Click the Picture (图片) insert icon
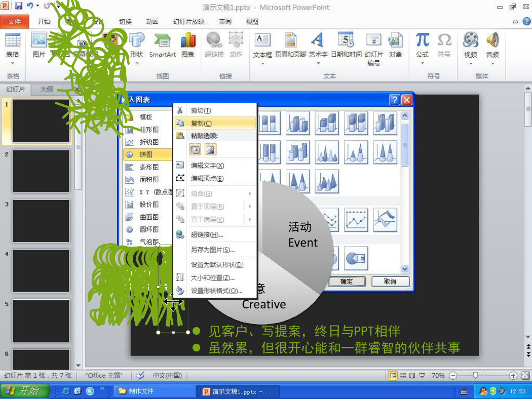532x399 pixels. click(39, 45)
